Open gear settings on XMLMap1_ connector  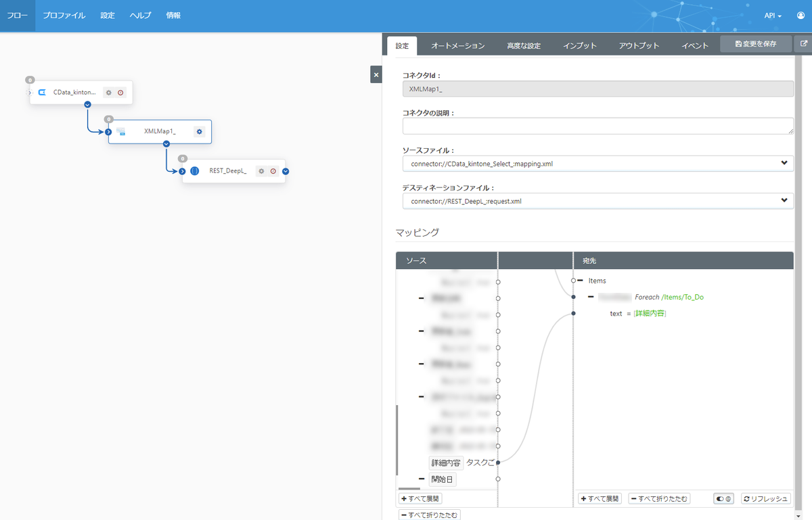(199, 132)
